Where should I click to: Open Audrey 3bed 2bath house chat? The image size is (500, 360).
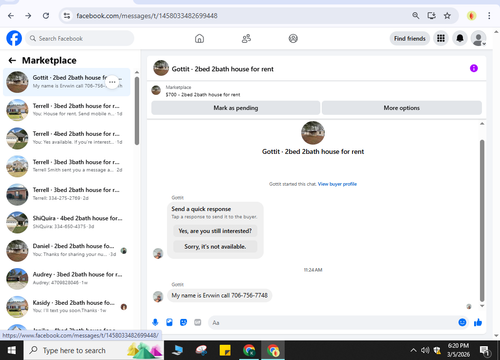(67, 278)
